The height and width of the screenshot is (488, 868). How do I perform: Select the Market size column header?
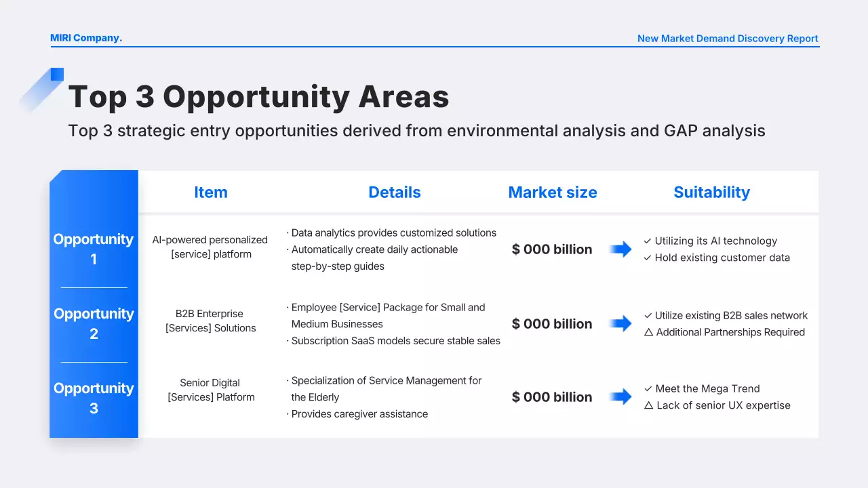[553, 192]
